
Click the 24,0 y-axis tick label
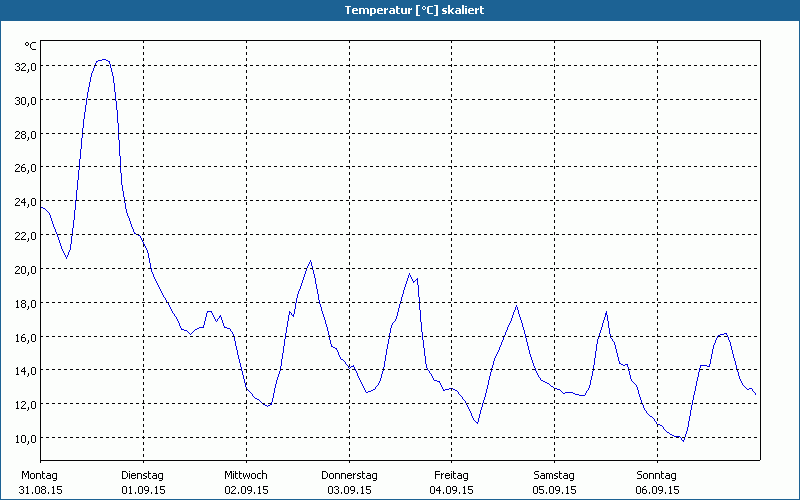tap(25, 201)
